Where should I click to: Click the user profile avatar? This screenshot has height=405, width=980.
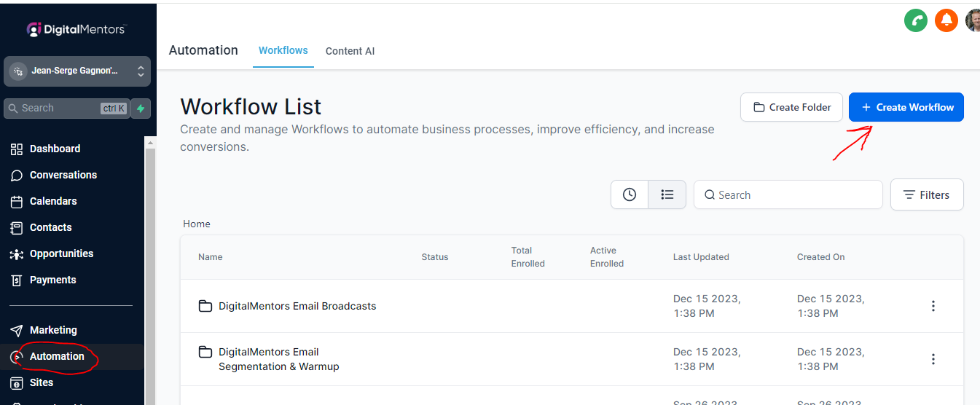click(x=973, y=20)
